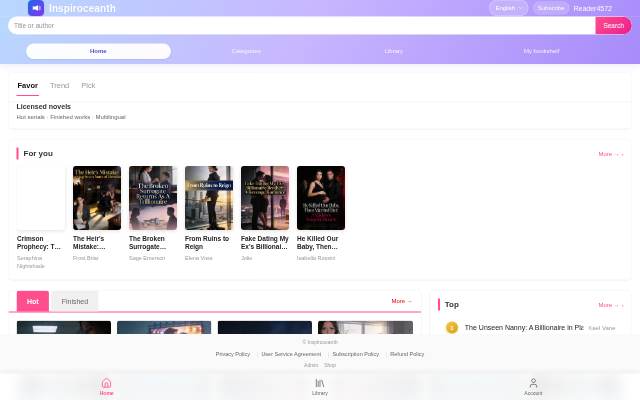Open He Killed Our Baby book cover
This screenshot has height=400, width=640.
tap(321, 198)
